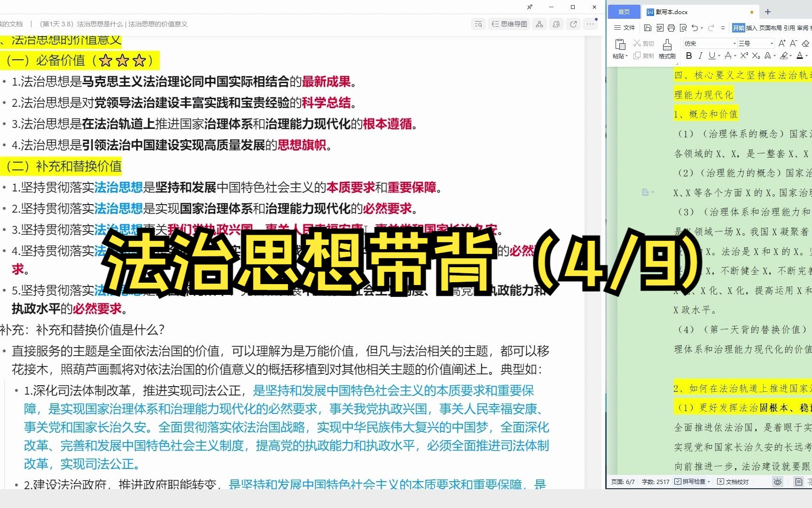The height and width of the screenshot is (508, 812).
Task: Open the more options (…) menu in notes window
Action: tap(590, 24)
